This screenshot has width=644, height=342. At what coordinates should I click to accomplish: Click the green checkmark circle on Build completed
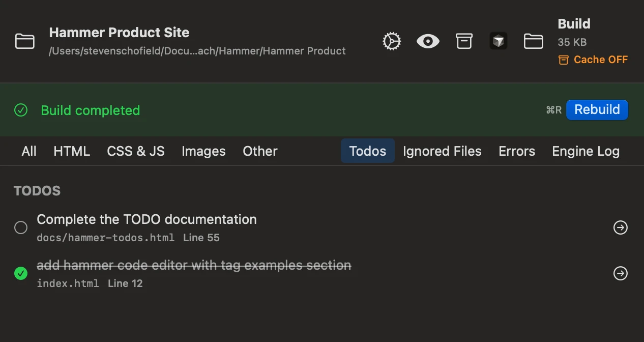[x=21, y=109]
